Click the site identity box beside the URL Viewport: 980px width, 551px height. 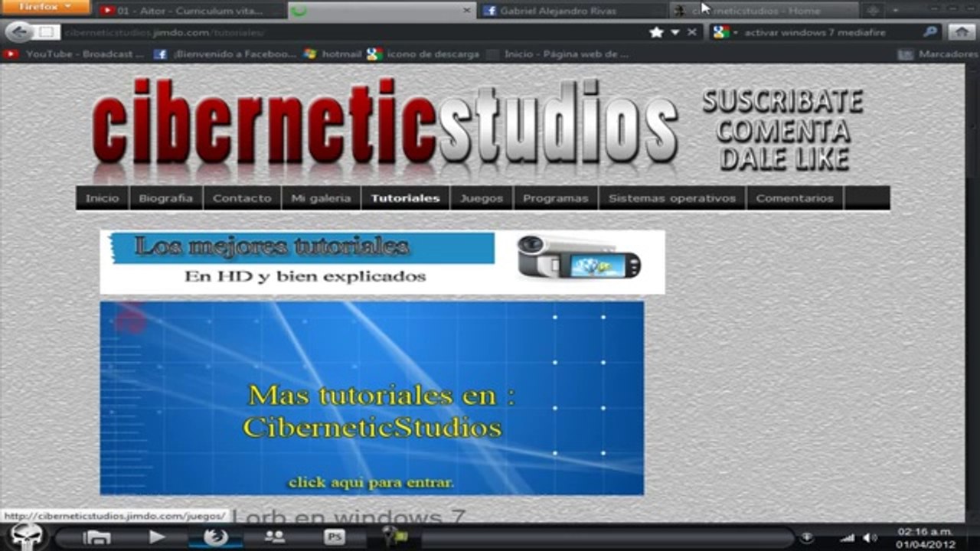(46, 32)
